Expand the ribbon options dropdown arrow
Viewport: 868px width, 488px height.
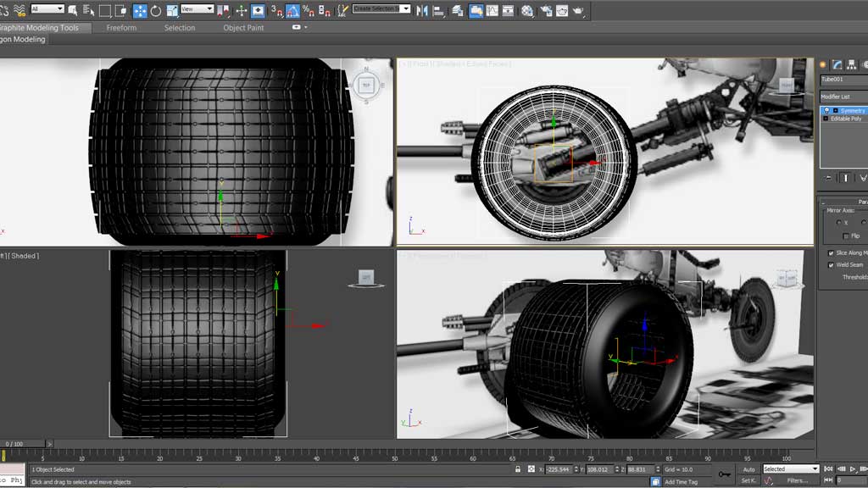(x=305, y=27)
